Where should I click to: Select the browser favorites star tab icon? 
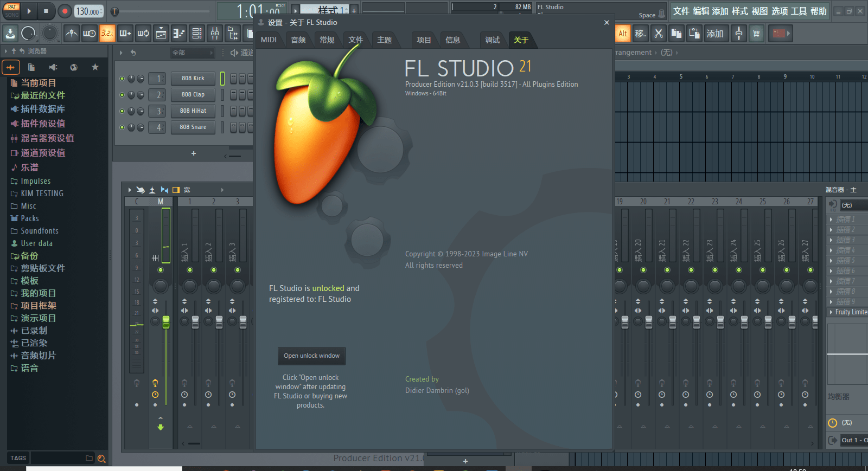pyautogui.click(x=95, y=67)
